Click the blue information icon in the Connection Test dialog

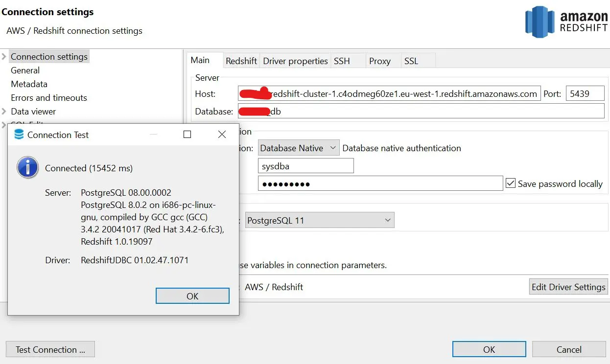click(27, 168)
